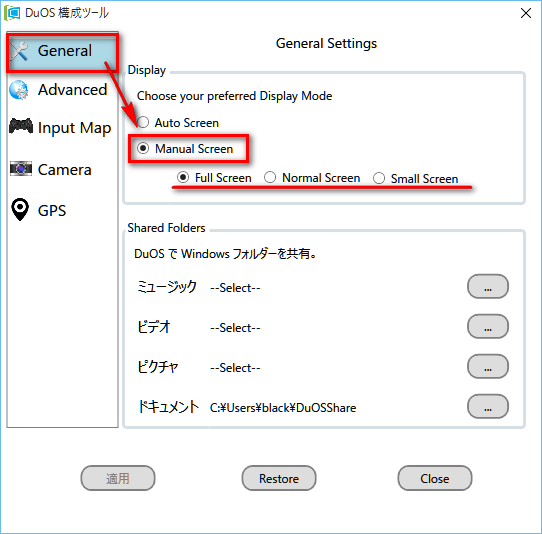Browse folder for ピクチャ share
This screenshot has width=542, height=534.
[x=488, y=366]
